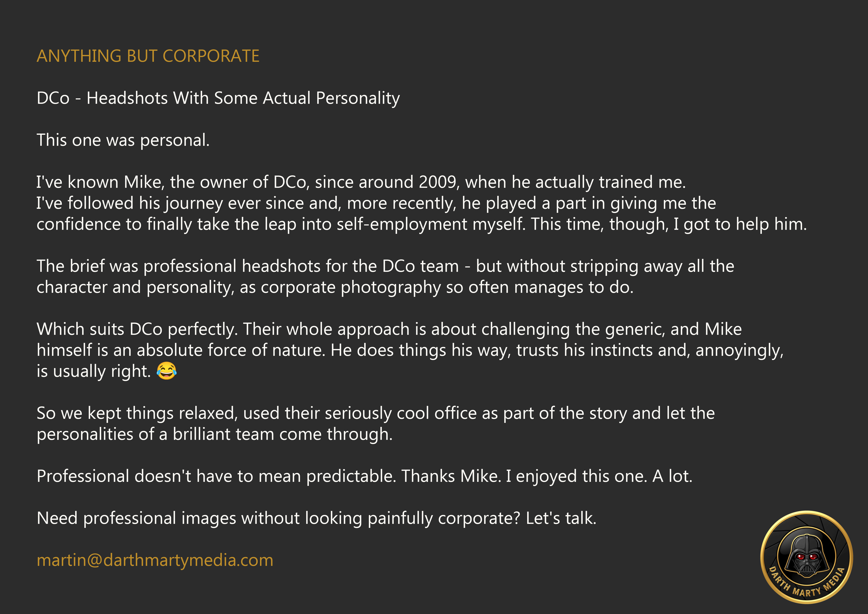
Task: Click the line 'confidence to finally take the leap'
Action: click(421, 224)
